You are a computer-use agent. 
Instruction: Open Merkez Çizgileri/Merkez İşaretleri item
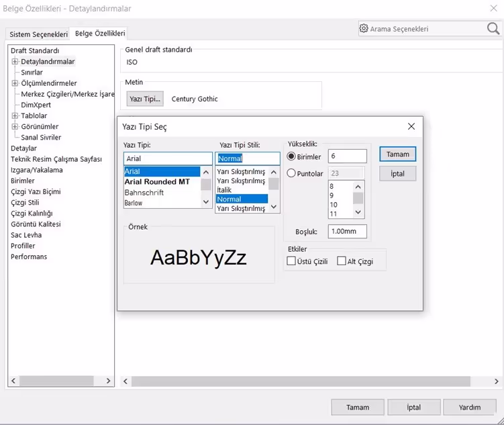[68, 94]
